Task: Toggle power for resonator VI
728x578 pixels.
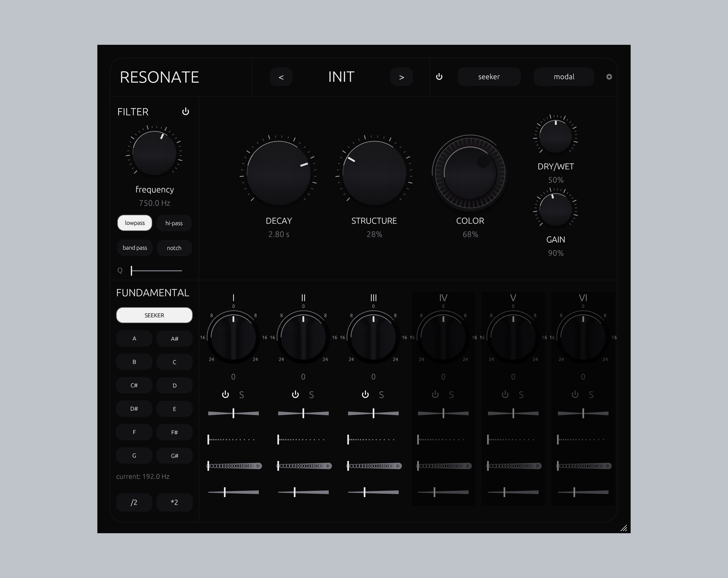Action: pos(575,394)
